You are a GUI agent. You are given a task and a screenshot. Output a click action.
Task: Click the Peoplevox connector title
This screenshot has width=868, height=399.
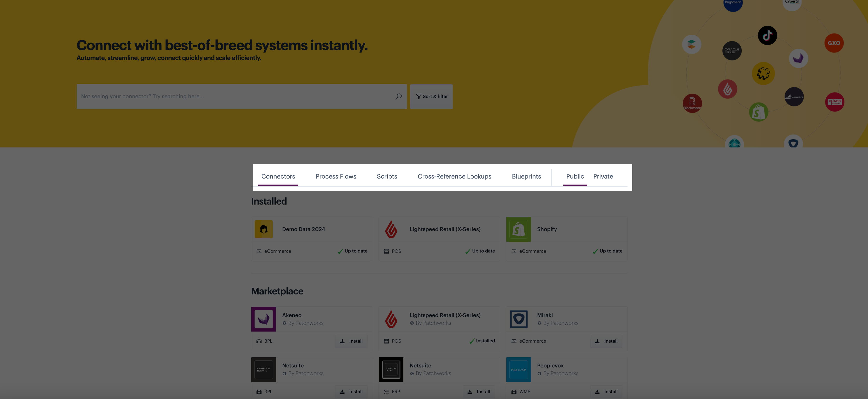[x=550, y=366]
